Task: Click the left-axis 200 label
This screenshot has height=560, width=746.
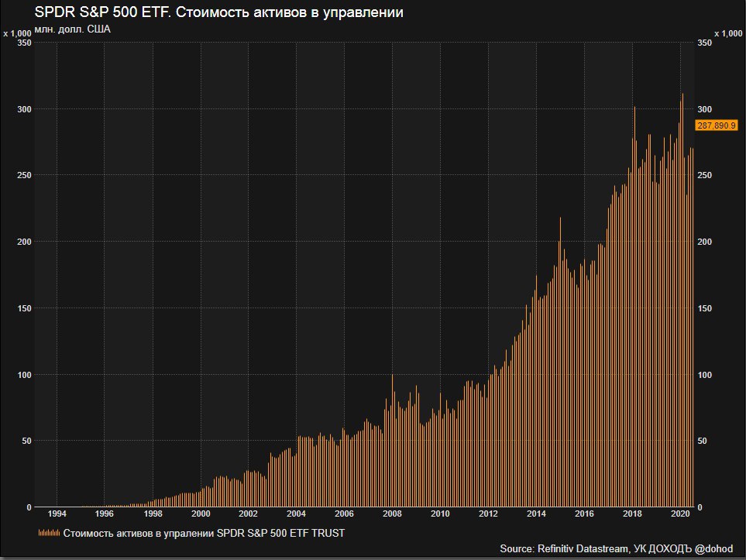Action: click(x=24, y=242)
